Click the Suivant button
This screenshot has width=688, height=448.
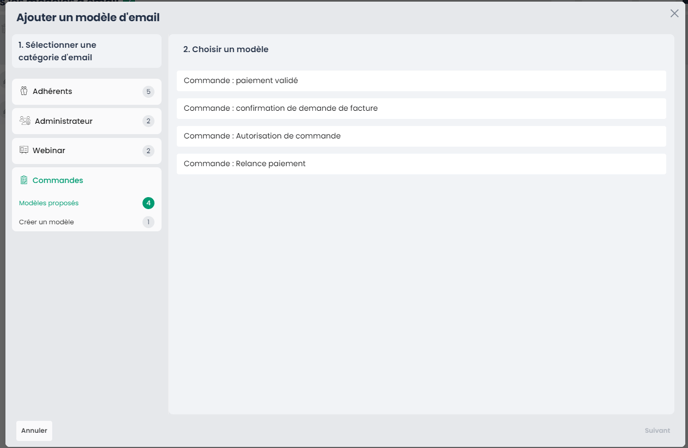point(657,430)
